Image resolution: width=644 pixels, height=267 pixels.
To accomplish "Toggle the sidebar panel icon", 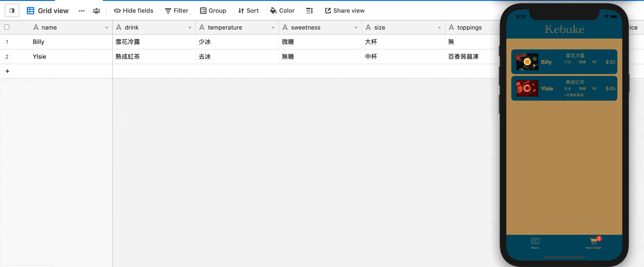I will [x=12, y=10].
